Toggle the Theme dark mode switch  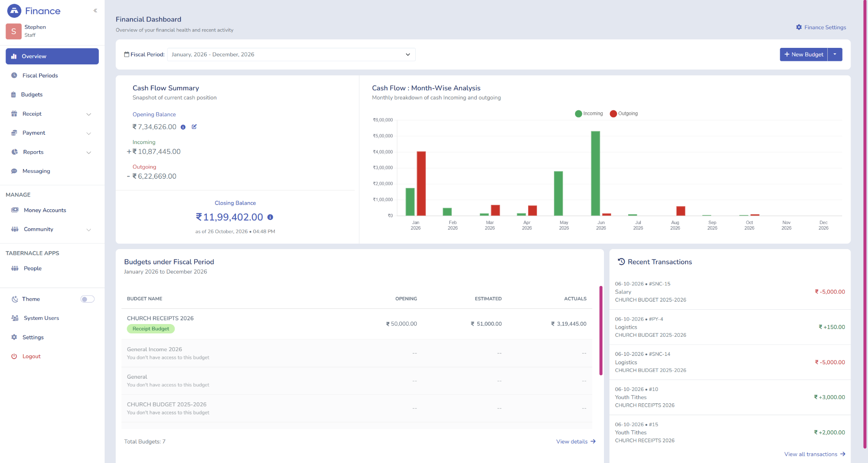pyautogui.click(x=87, y=299)
